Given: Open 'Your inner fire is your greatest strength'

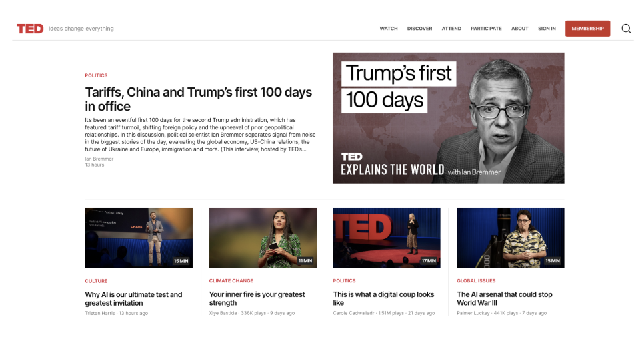Looking at the screenshot, I should [x=257, y=299].
